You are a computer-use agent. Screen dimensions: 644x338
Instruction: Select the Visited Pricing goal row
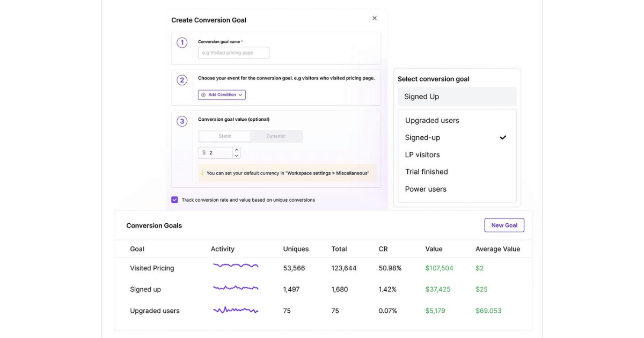click(323, 268)
